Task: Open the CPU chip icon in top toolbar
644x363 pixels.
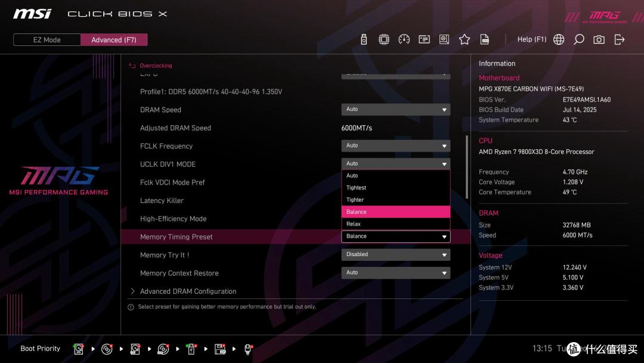Action: pos(383,39)
